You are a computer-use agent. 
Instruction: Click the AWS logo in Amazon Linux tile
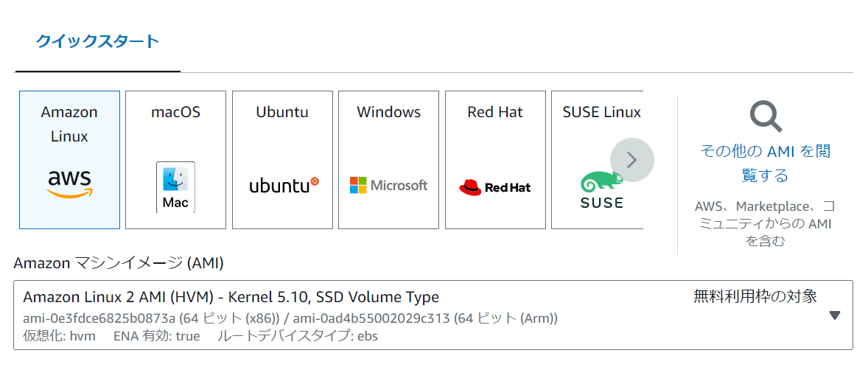(x=70, y=184)
